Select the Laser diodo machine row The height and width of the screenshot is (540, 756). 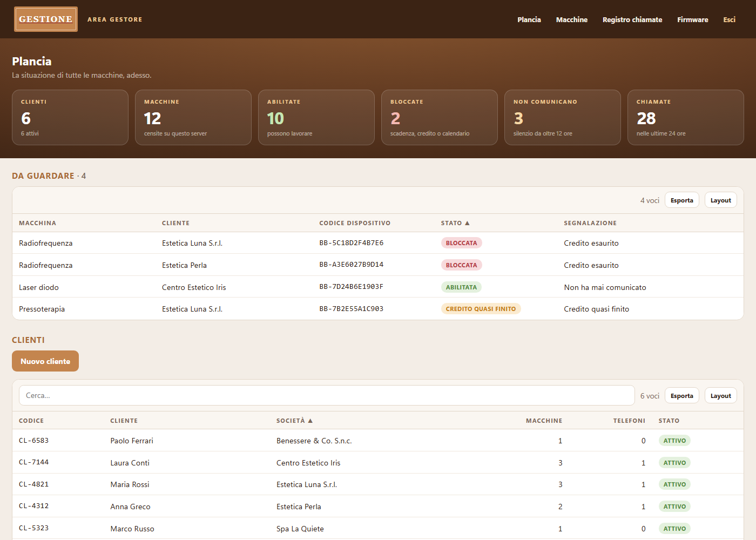tap(378, 287)
